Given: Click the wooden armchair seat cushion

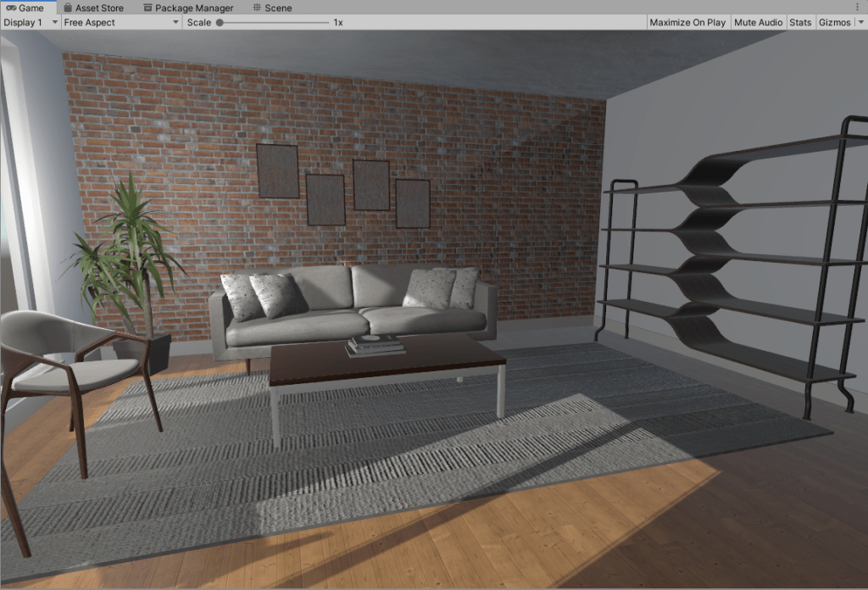Looking at the screenshot, I should pos(76,373).
